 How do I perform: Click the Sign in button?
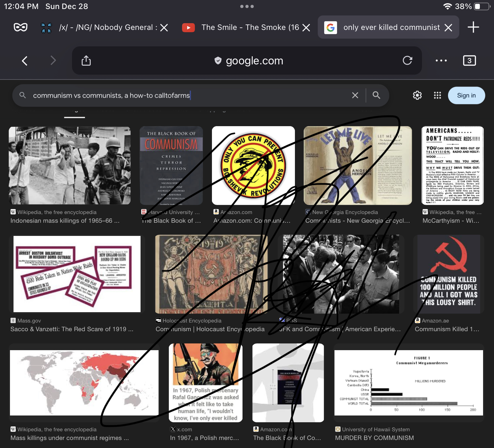466,95
